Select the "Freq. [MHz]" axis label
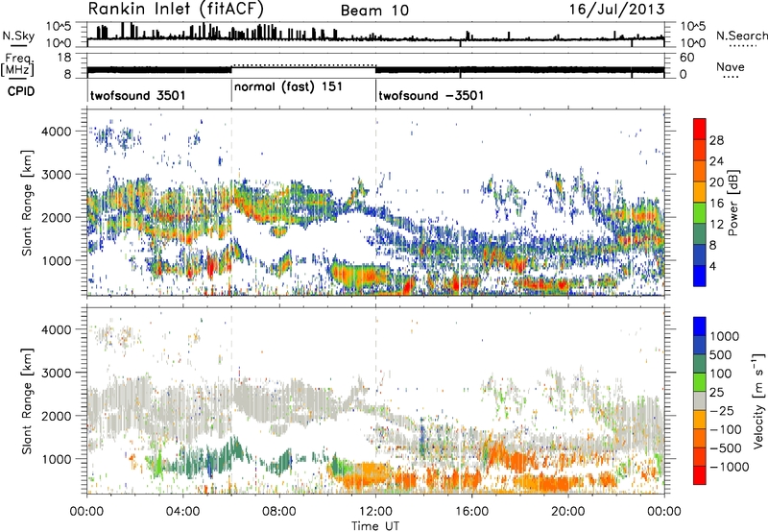768x532 pixels. pos(18,64)
